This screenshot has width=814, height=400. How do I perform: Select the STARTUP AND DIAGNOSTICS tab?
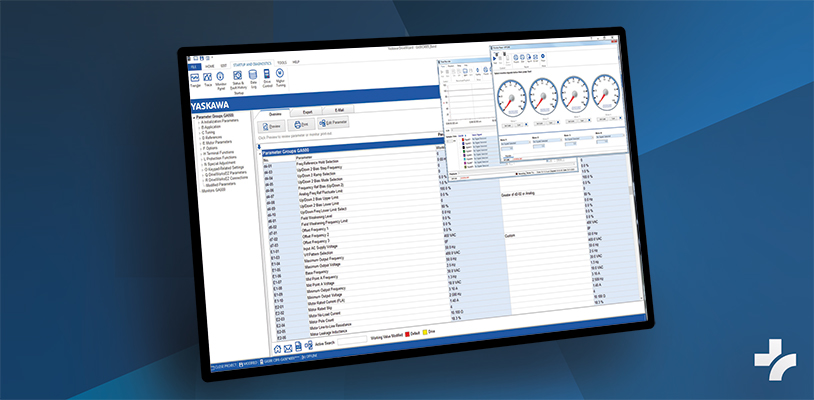pyautogui.click(x=251, y=64)
